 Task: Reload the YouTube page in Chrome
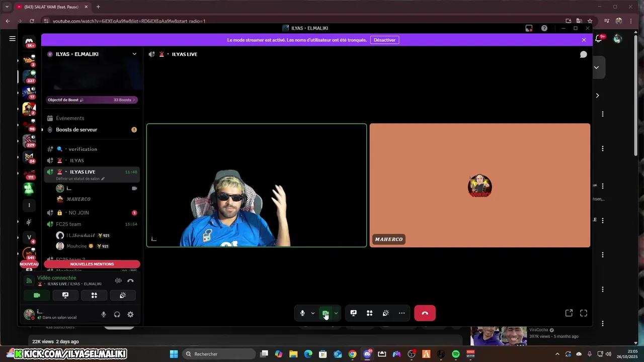(32, 21)
